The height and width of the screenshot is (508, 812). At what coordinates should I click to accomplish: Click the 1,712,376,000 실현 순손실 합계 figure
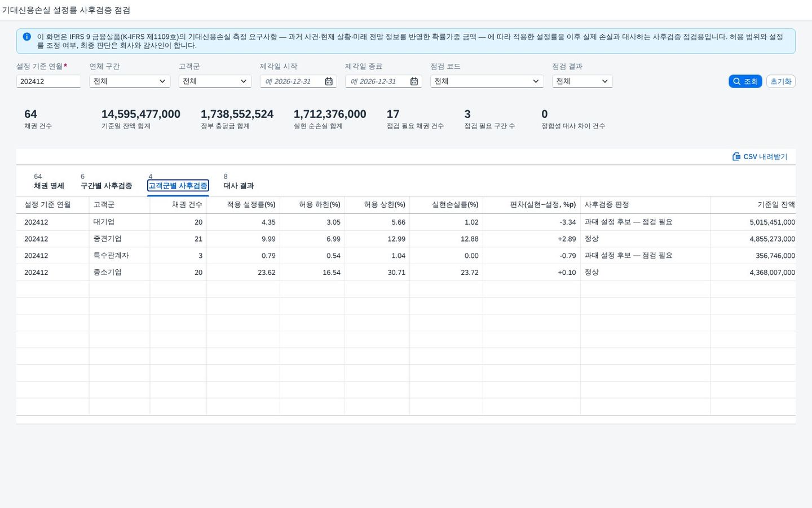click(330, 114)
